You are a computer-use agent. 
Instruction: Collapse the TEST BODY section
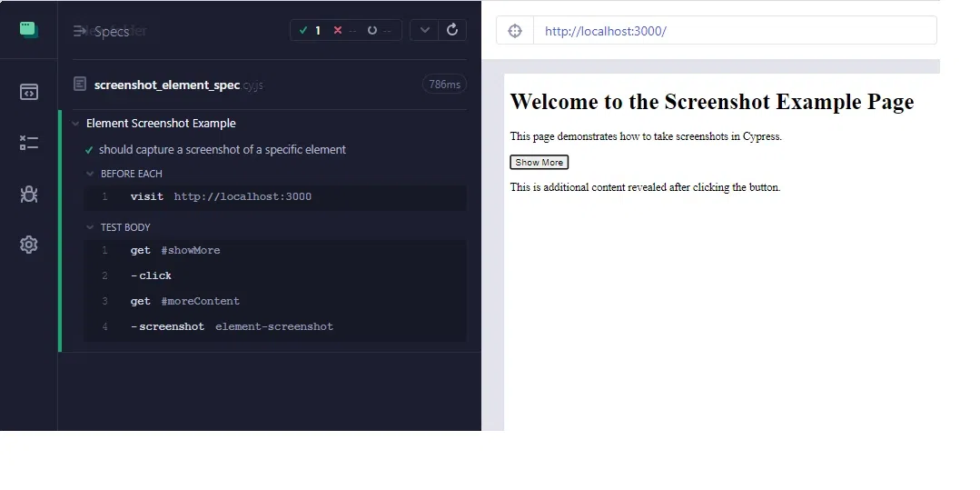click(x=90, y=228)
